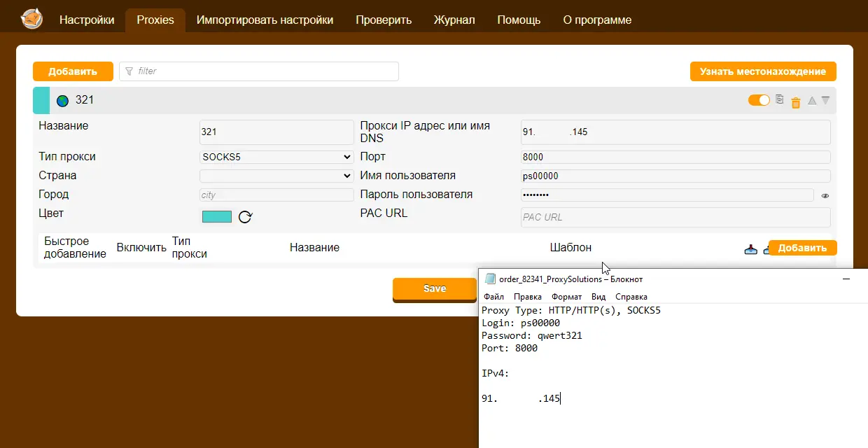This screenshot has height=448, width=868.
Task: Move the 321 proxy down with arrow icon
Action: pyautogui.click(x=826, y=100)
